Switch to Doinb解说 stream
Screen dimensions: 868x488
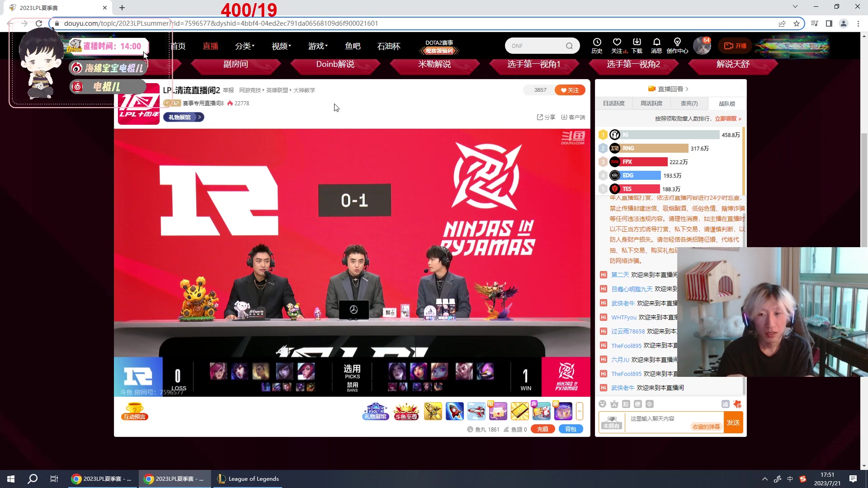(335, 64)
